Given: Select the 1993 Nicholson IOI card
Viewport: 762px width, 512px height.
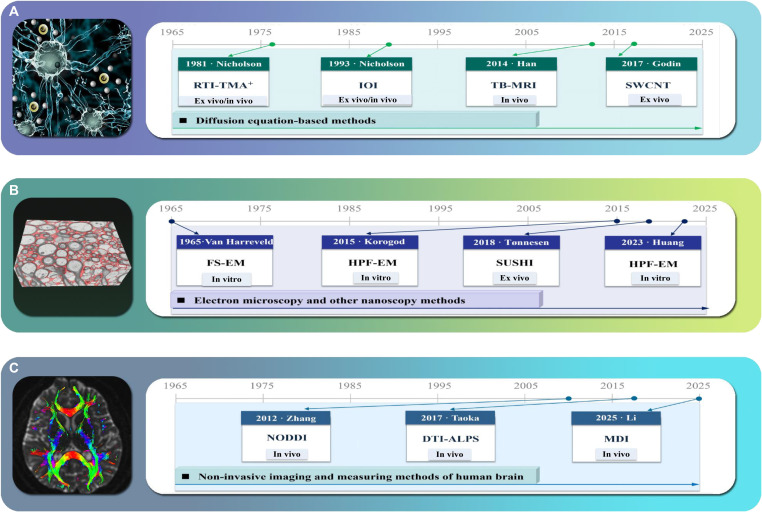Looking at the screenshot, I should coord(366,82).
